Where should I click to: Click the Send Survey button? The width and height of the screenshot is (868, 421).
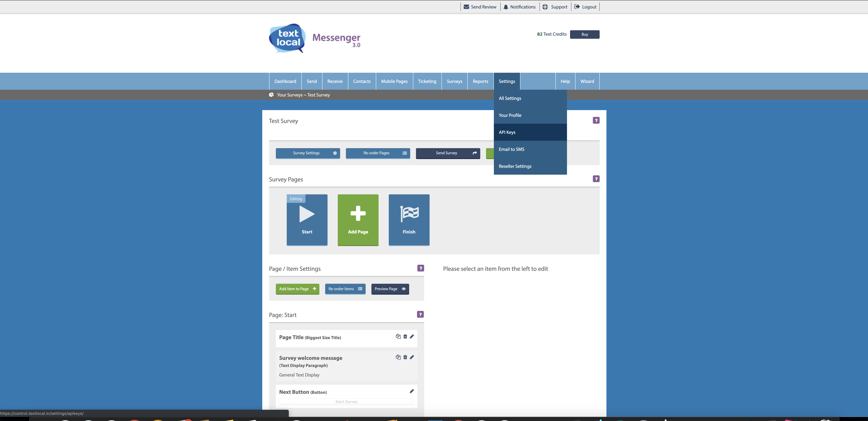coord(448,153)
